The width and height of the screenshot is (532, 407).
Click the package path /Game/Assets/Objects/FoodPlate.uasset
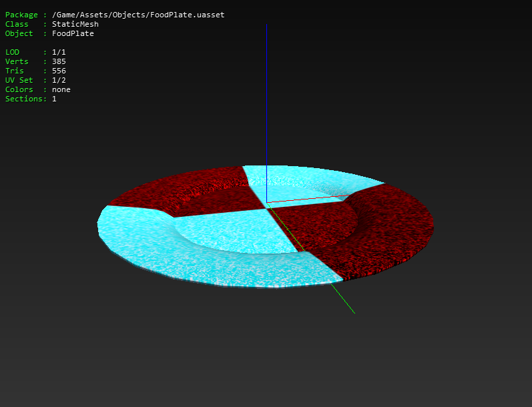click(138, 15)
